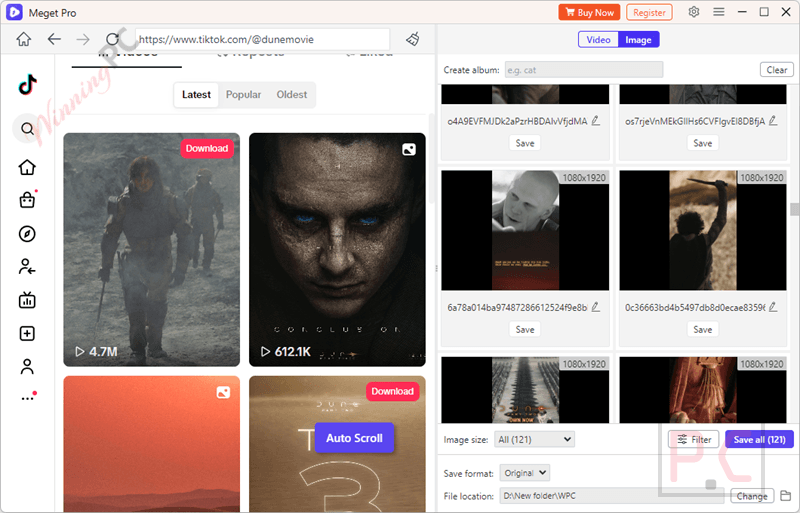This screenshot has width=800, height=513.
Task: Rename image 0c36663bd4b5497db8d0ecae8359 with pencil
Action: tap(773, 307)
